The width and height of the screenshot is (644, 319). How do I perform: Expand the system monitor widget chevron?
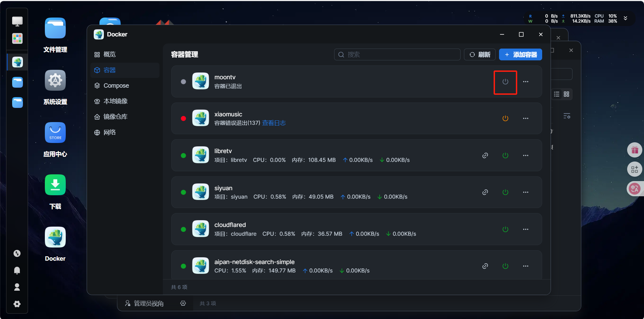pos(625,18)
